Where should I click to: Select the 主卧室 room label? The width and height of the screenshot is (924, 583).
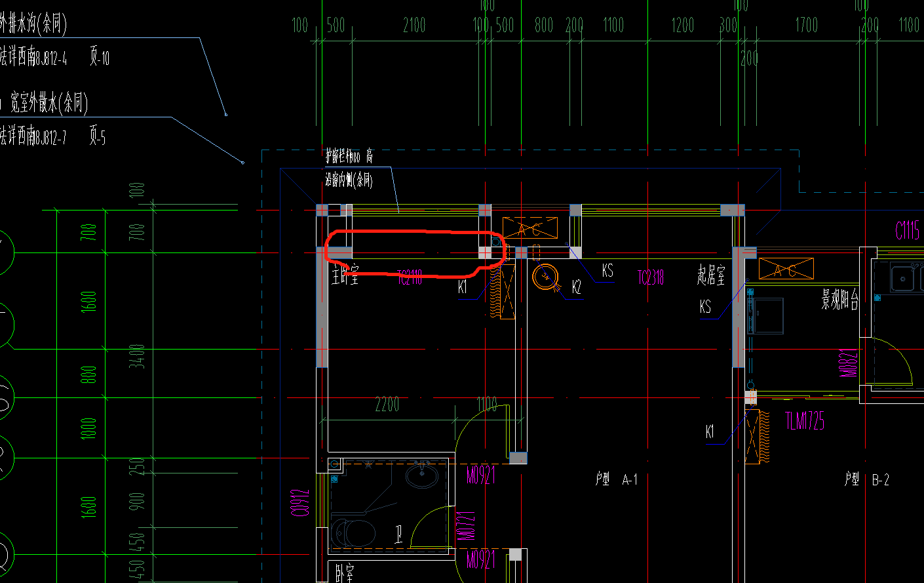[345, 274]
